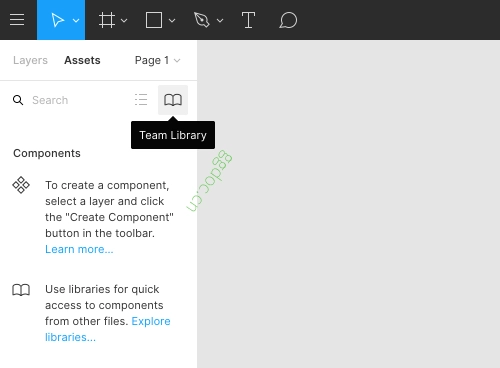Select the Move tool arrow
The image size is (500, 368).
pyautogui.click(x=57, y=20)
